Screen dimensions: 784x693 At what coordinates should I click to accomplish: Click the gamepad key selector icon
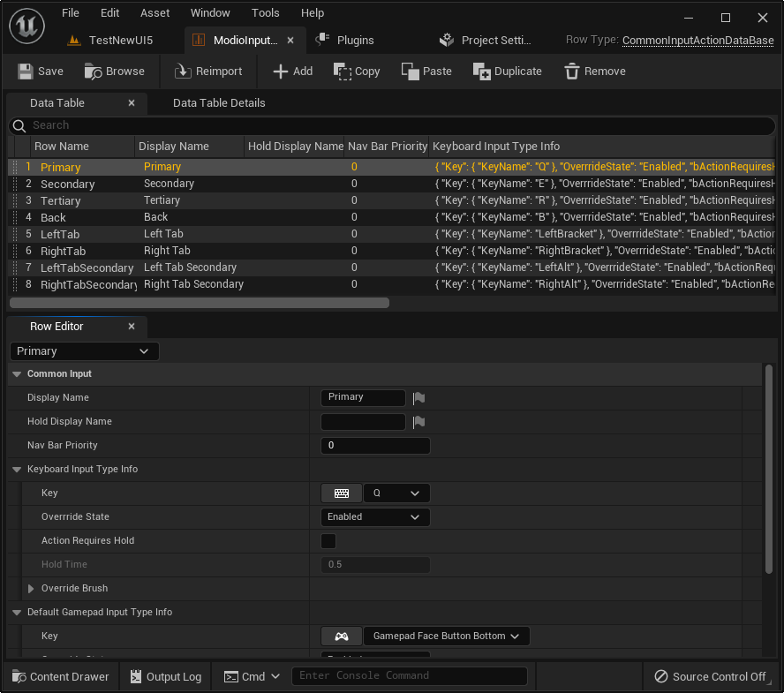[x=342, y=637]
